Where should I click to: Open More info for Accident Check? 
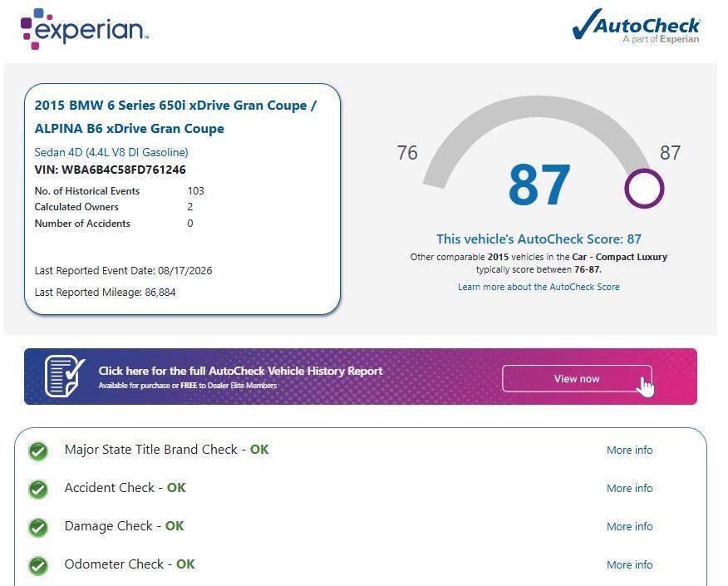[630, 488]
